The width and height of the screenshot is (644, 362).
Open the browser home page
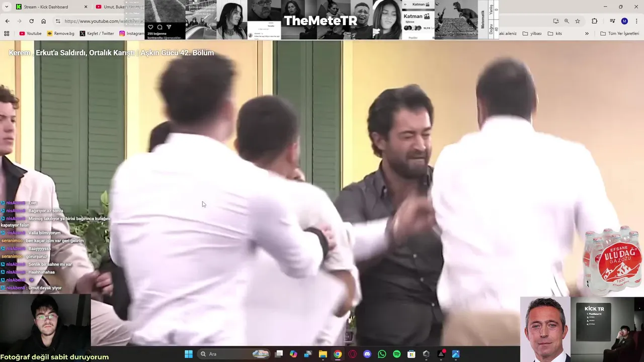43,21
